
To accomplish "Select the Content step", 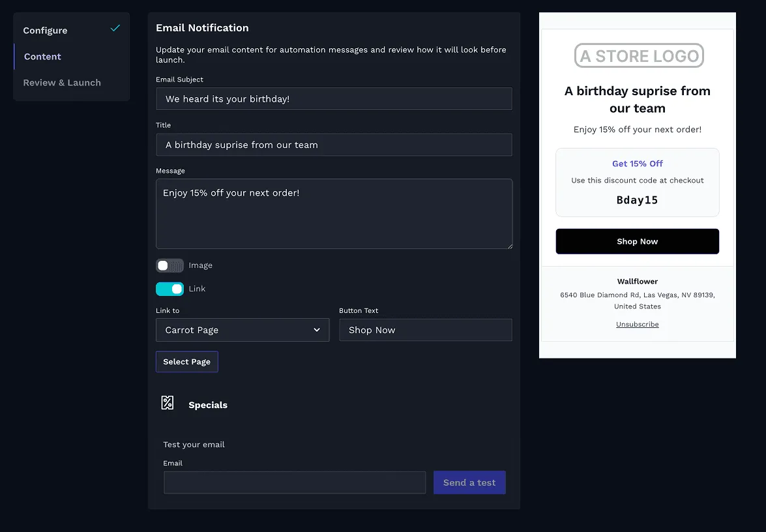I will [42, 57].
